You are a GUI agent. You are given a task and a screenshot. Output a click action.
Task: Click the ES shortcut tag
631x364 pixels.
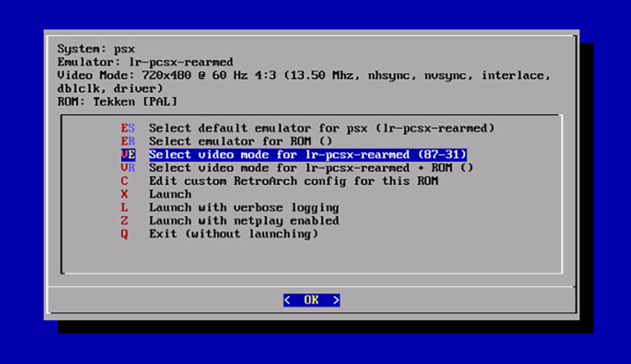[x=128, y=128]
